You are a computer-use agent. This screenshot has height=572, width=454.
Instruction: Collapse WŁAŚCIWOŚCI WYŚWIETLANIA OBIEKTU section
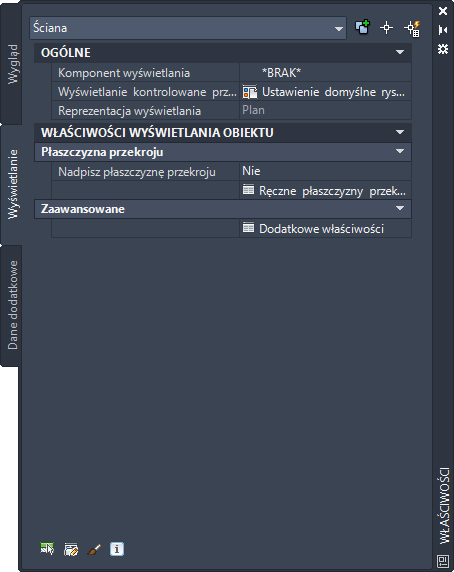[x=400, y=132]
